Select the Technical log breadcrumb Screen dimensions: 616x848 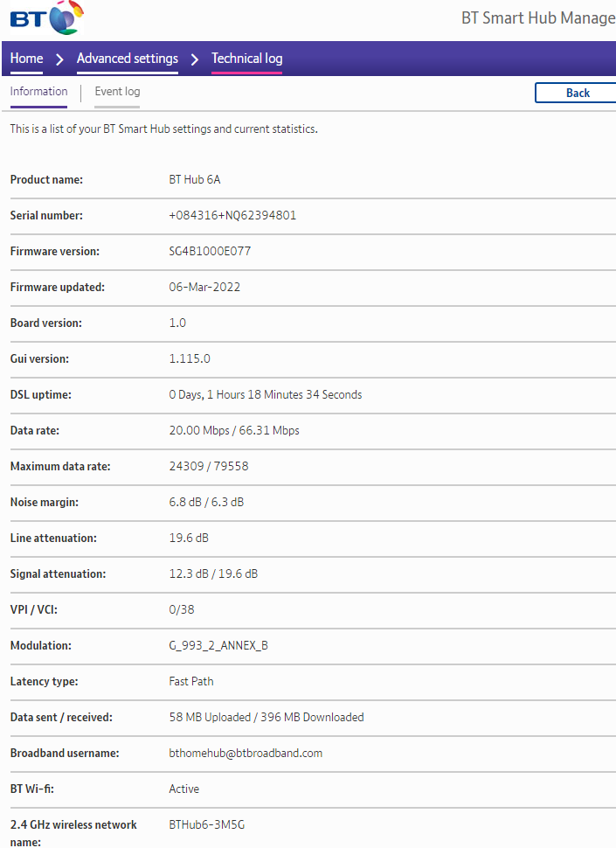point(247,59)
